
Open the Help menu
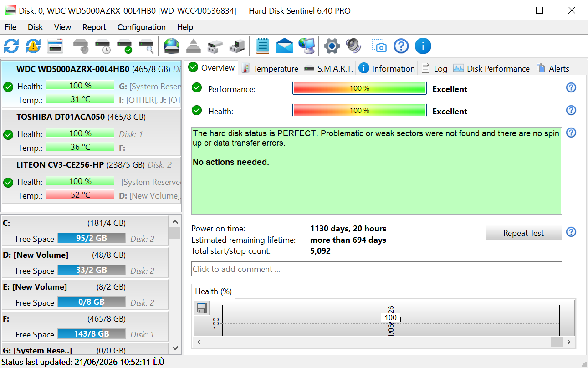pyautogui.click(x=185, y=27)
